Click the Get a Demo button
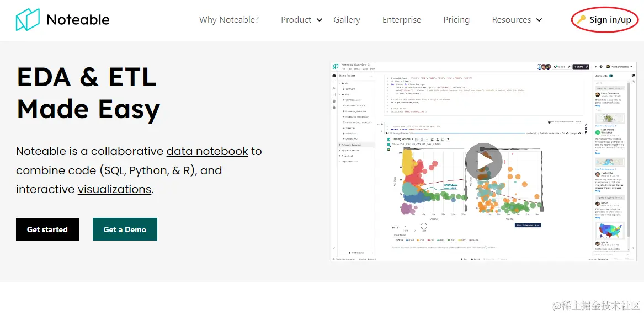Viewport: 644px width, 315px height. coord(125,229)
